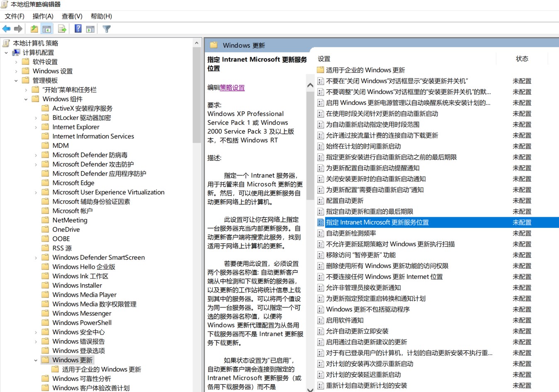Collapse the 计算机配置 tree node
The image size is (559, 392).
click(6, 53)
